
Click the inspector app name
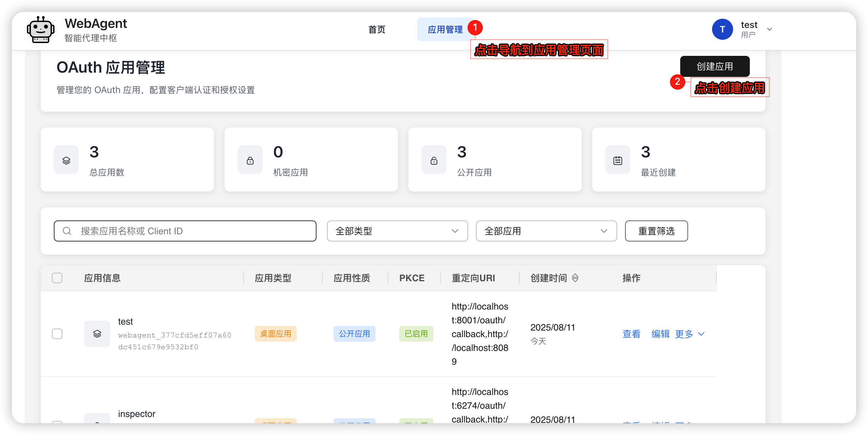[x=137, y=414]
